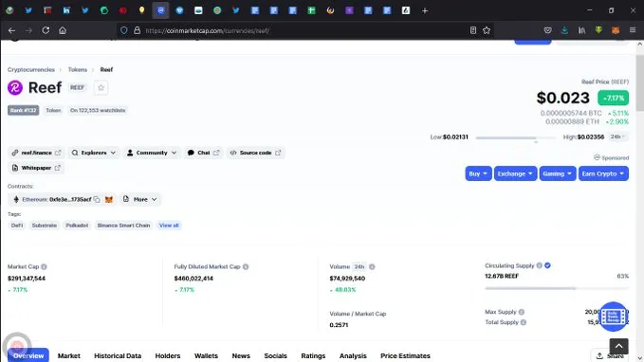Show Max Supply info icon
Viewport: 644px width, 362px height.
(x=522, y=312)
